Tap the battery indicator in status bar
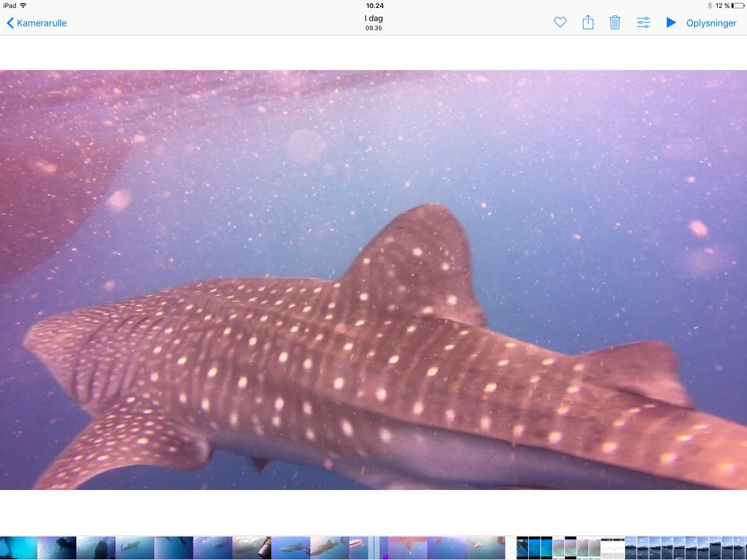The width and height of the screenshot is (747, 560). point(738,6)
